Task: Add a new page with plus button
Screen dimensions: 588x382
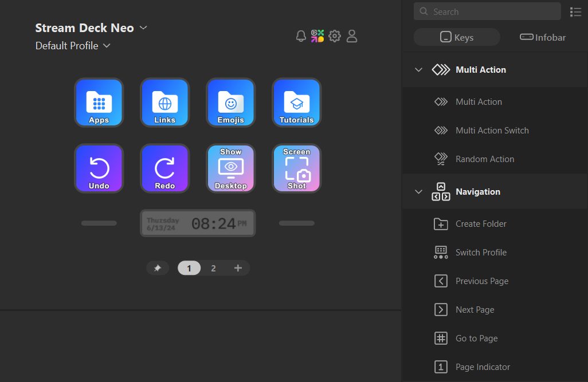Action: point(238,268)
